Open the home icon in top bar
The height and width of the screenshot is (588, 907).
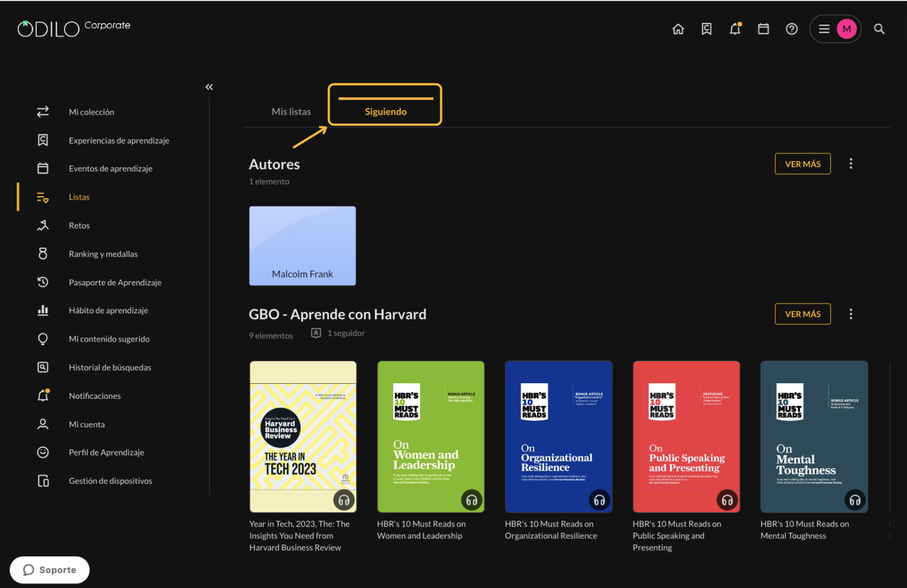678,29
